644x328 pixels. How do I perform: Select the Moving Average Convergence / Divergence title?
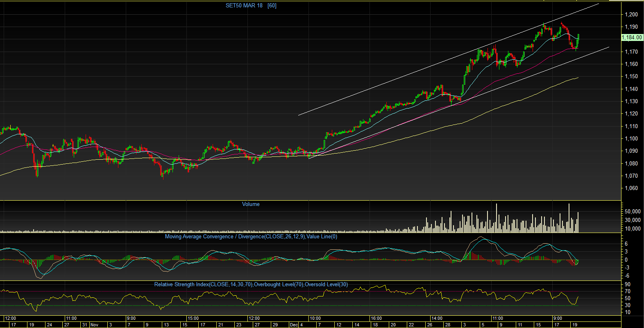251,236
